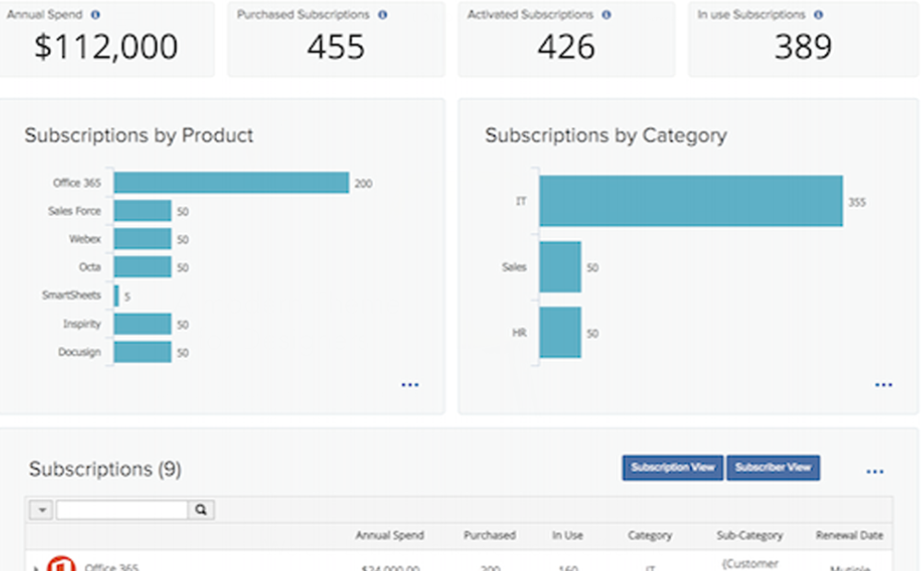
Task: Switch to Subscriber View
Action: [x=774, y=468]
